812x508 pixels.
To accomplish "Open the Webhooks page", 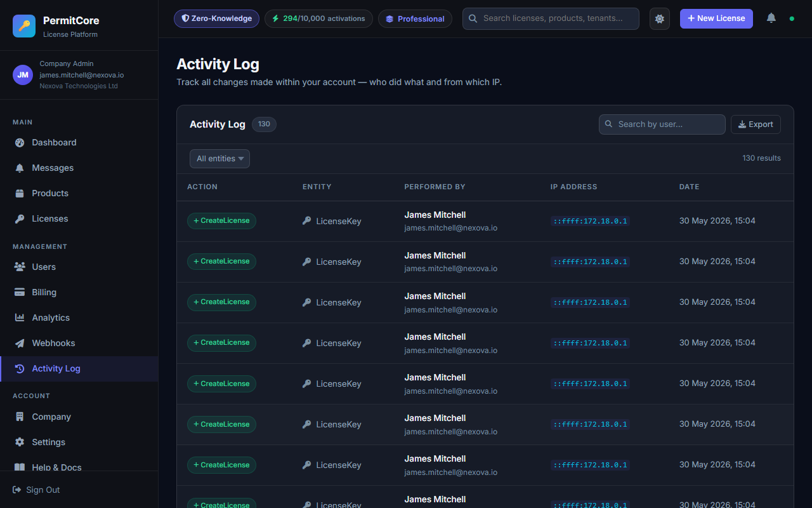I will click(x=79, y=343).
